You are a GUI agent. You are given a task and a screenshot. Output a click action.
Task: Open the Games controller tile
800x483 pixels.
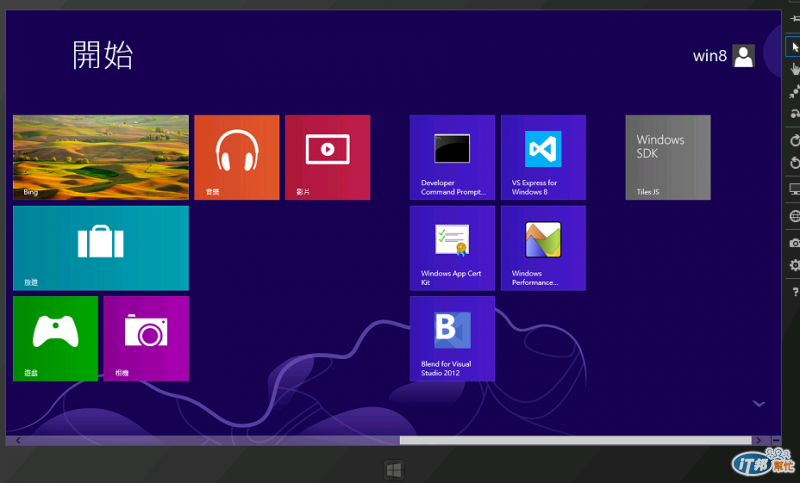coord(55,339)
